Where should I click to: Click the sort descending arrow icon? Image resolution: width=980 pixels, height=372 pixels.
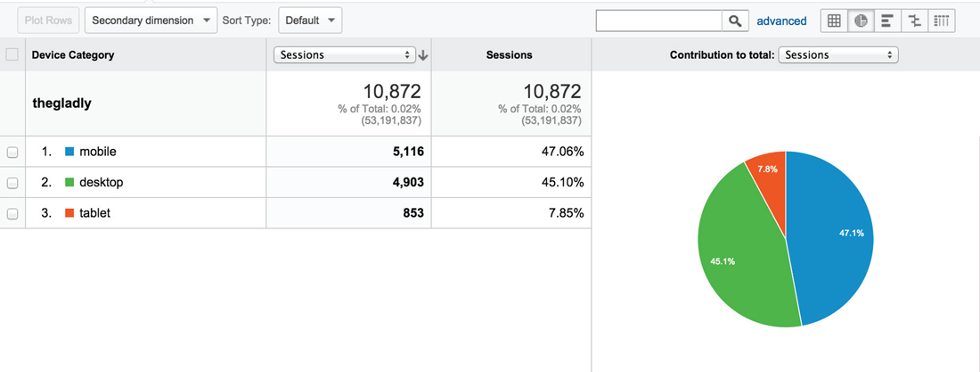[x=423, y=55]
